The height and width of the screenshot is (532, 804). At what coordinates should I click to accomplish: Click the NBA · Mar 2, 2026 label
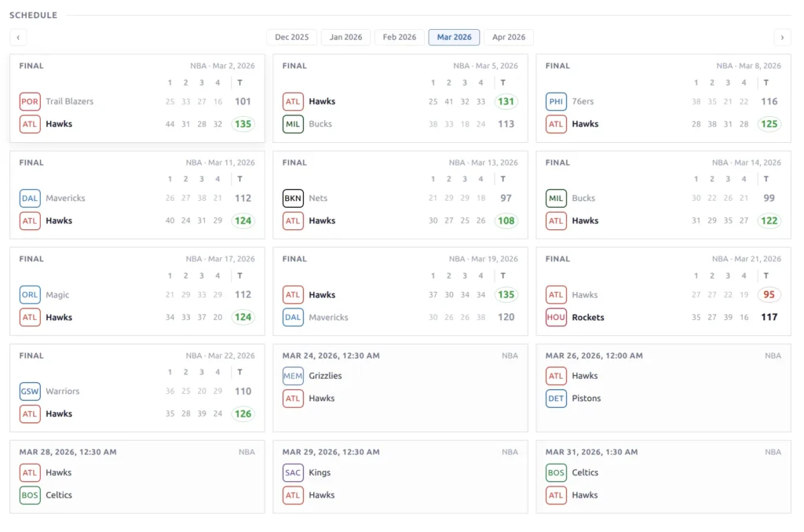(222, 66)
